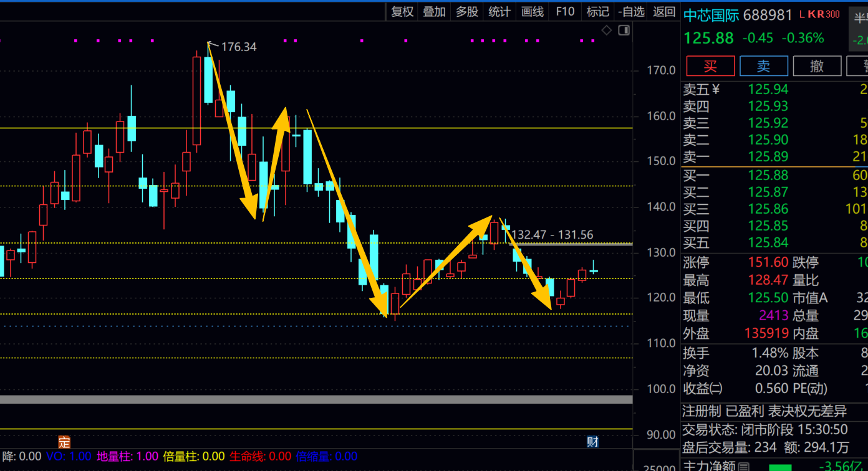Click the 涨停 price 151.60
This screenshot has height=471, width=868.
tap(768, 262)
